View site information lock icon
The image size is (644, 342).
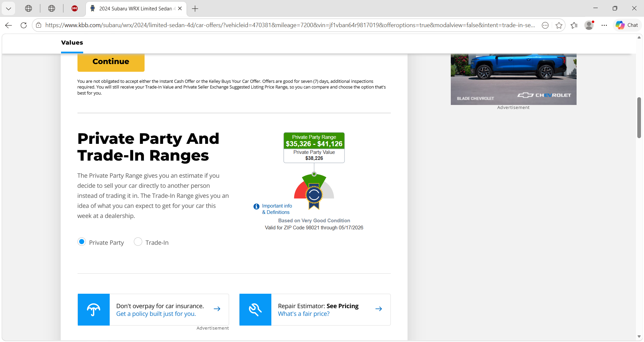click(x=39, y=25)
